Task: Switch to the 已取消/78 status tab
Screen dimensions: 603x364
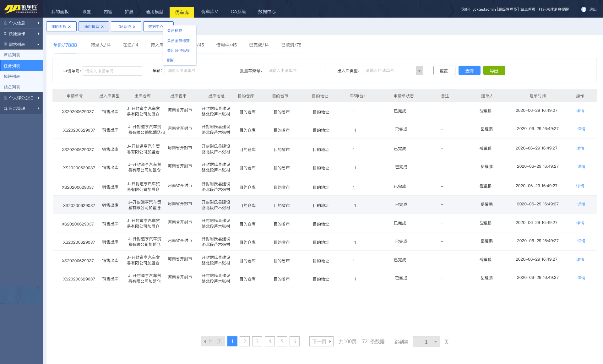Action: [x=291, y=45]
